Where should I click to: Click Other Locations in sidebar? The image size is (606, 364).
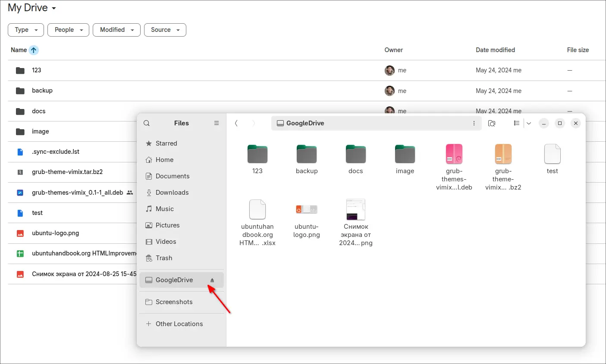coord(179,324)
